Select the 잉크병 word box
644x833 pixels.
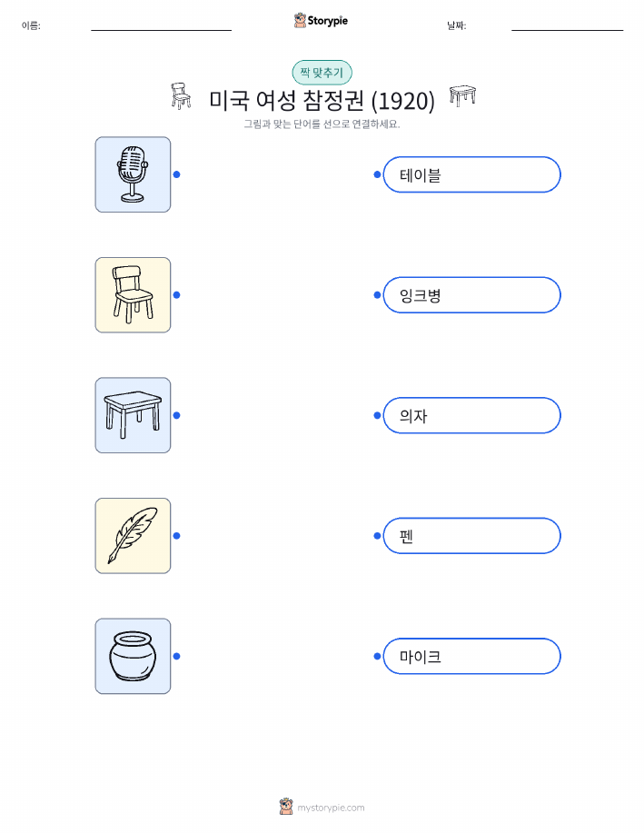pyautogui.click(x=471, y=295)
